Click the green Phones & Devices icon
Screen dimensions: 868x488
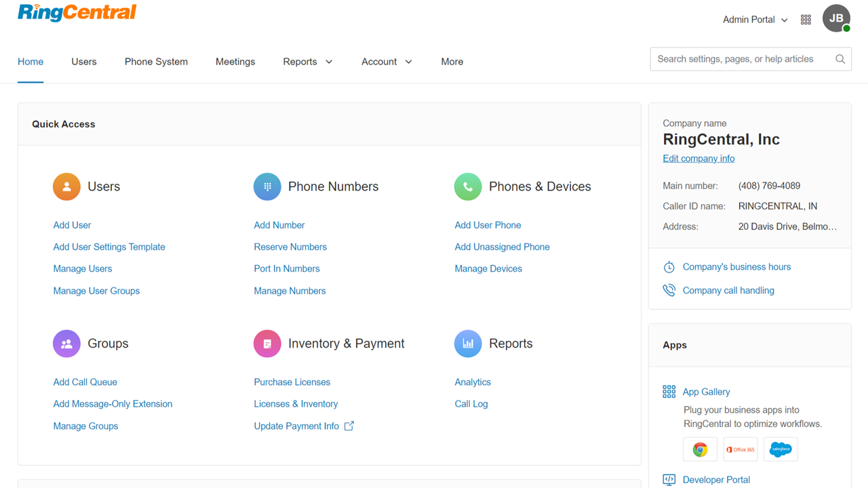(468, 186)
